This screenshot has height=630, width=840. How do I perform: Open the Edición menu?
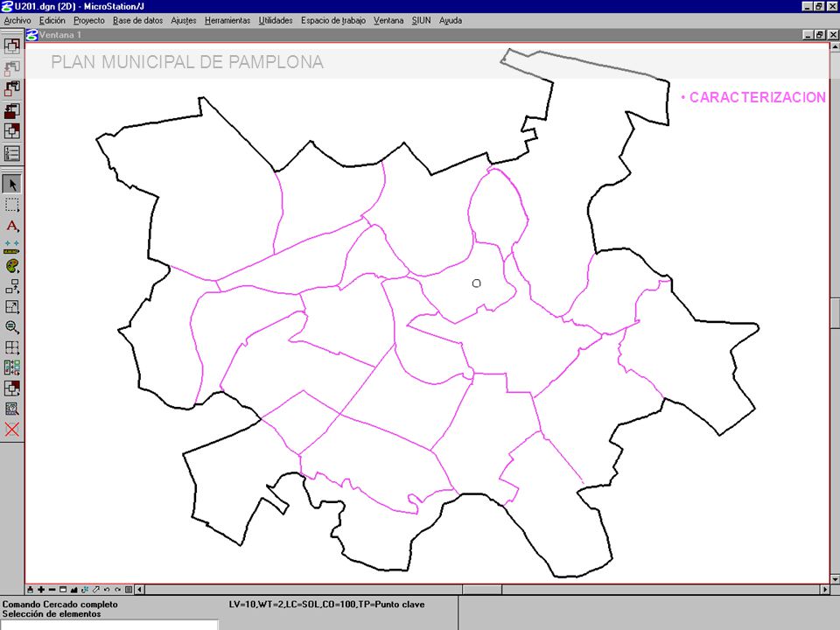52,20
